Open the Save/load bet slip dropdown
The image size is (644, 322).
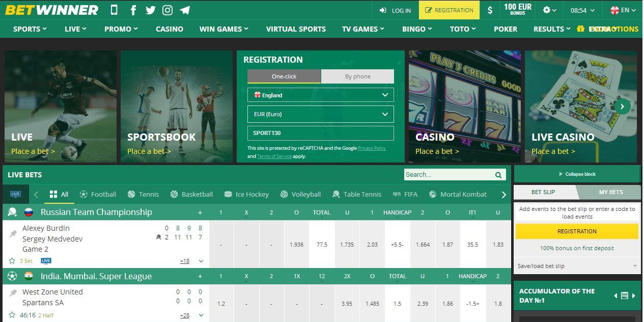[x=577, y=266]
